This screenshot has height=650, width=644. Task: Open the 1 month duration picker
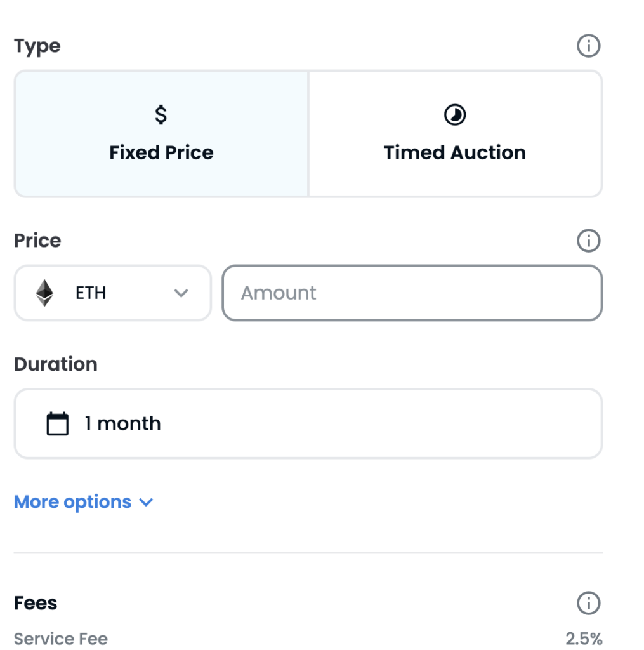(x=308, y=424)
